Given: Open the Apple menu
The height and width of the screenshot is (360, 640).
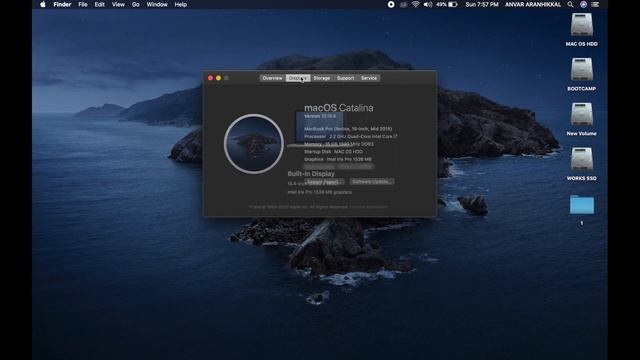Looking at the screenshot, I should 43,4.
